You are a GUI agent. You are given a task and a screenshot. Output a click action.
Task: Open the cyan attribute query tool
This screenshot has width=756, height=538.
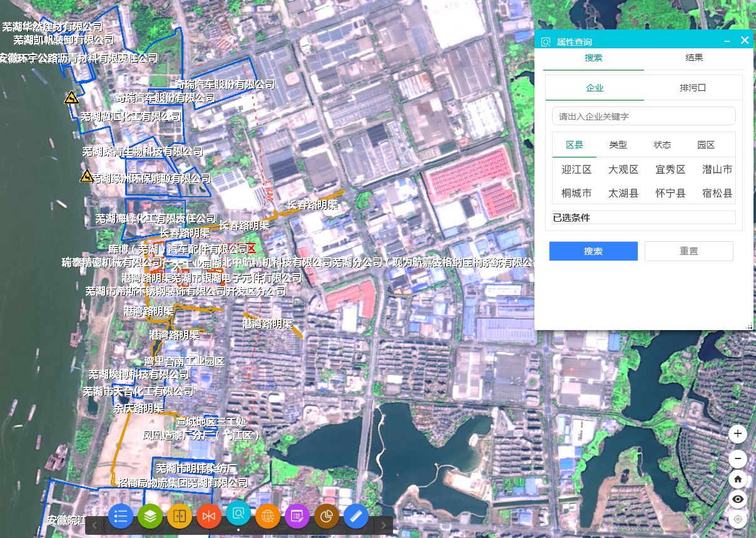pos(238,514)
